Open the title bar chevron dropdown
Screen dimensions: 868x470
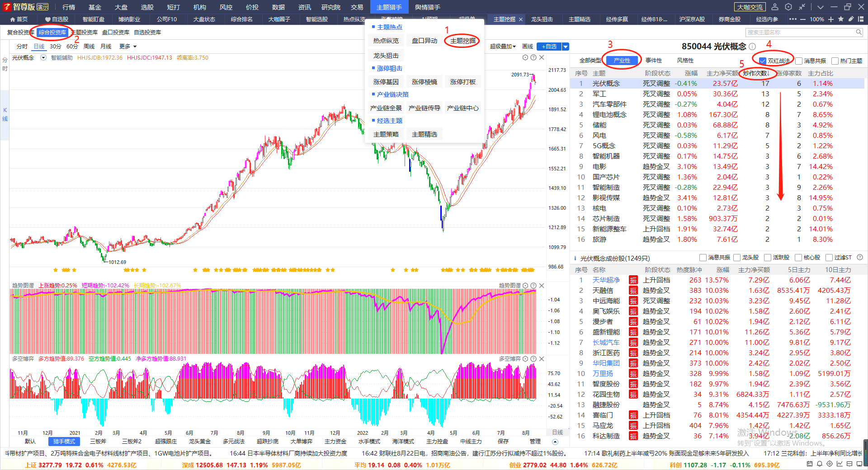(821, 7)
